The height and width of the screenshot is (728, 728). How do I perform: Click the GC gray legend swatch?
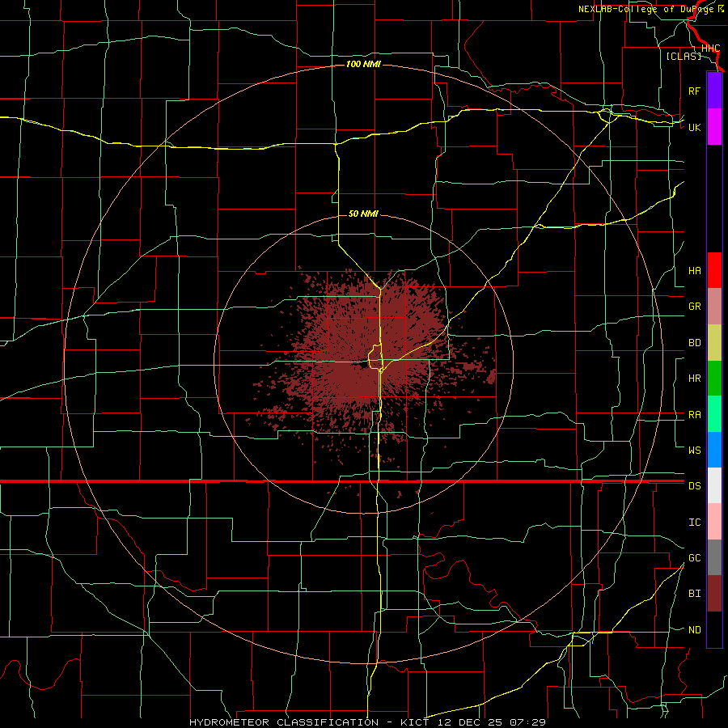click(x=714, y=557)
